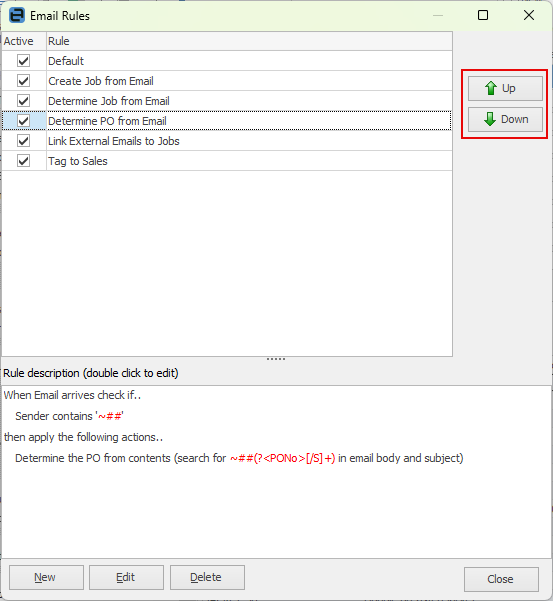Toggle Active checkbox for Determine Job from Email
This screenshot has width=553, height=601.
coord(23,101)
